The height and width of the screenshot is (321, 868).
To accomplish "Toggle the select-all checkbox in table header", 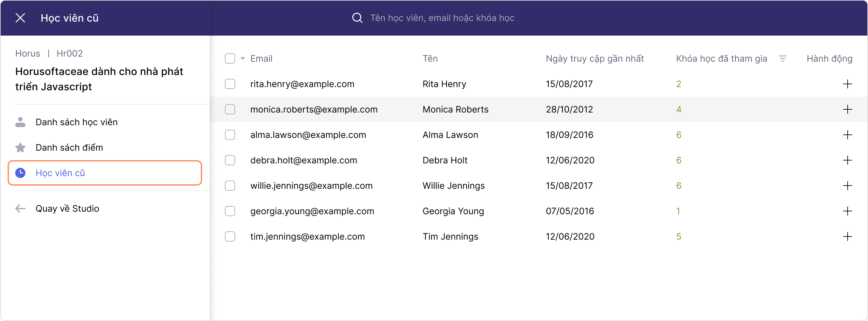I will [x=230, y=59].
